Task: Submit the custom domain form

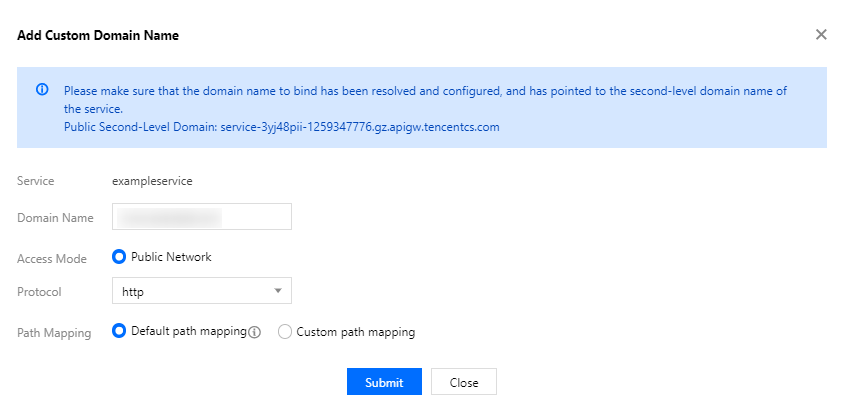Action: [x=384, y=382]
